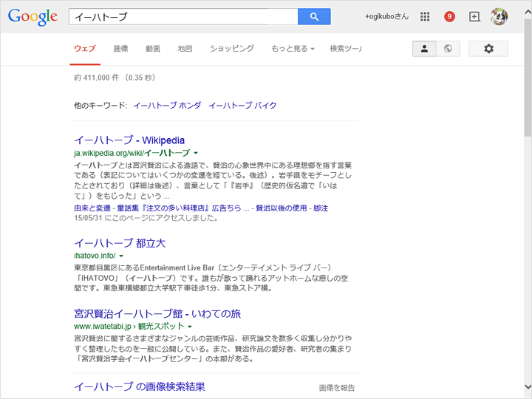Viewport: 532px width, 399px height.
Task: Open イーハトーブ の画像検索結果 link
Action: (140, 386)
